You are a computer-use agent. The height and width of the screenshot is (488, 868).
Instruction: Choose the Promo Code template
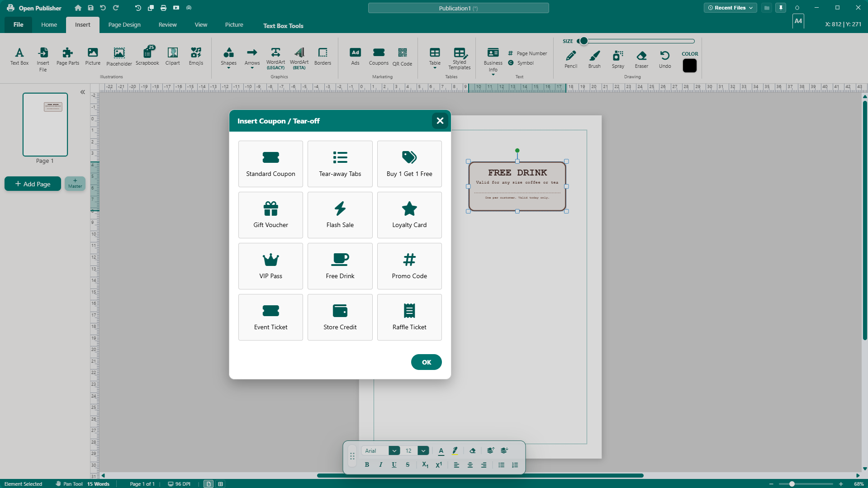tap(409, 266)
